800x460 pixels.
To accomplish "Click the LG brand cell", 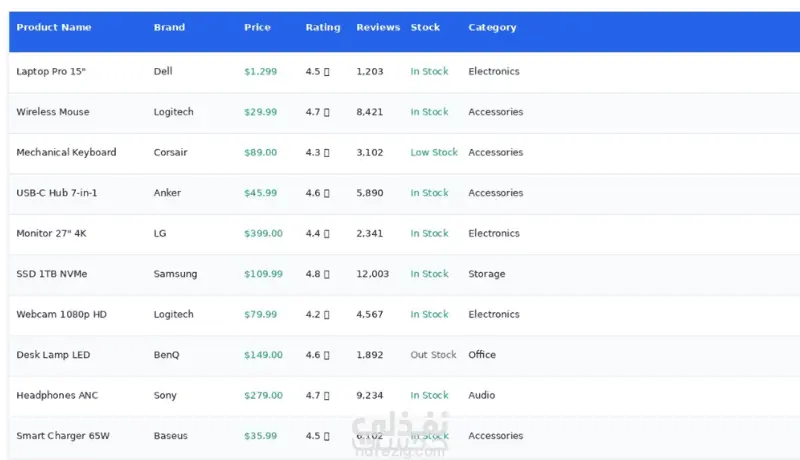I will tap(160, 233).
